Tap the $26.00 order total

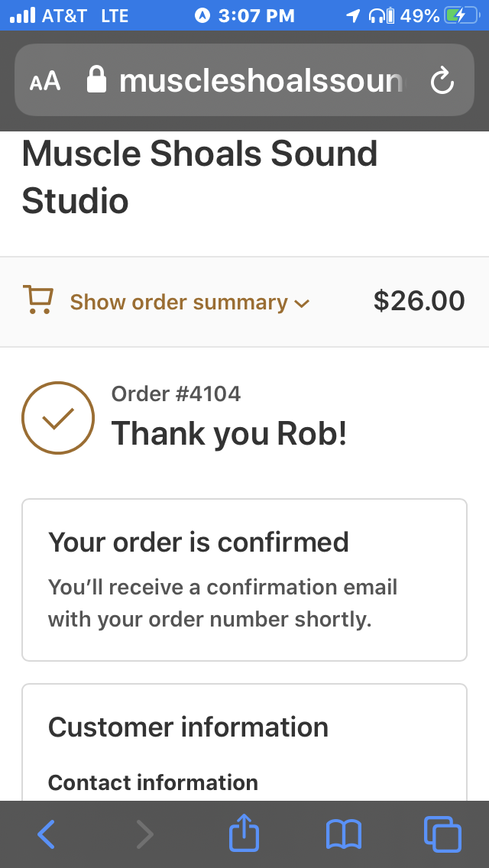[x=419, y=301]
